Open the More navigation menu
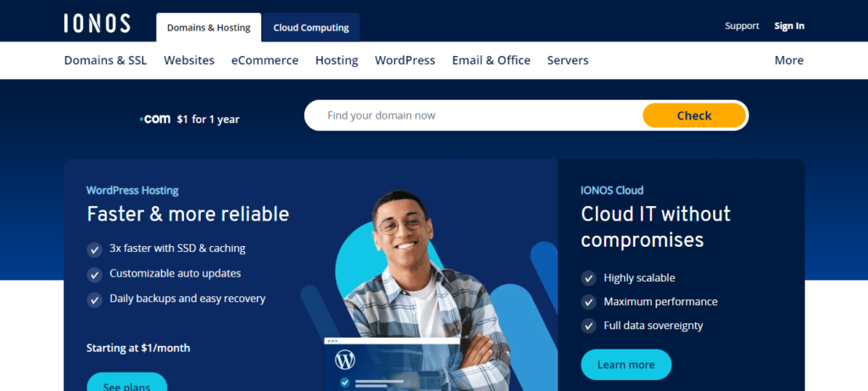 click(789, 60)
